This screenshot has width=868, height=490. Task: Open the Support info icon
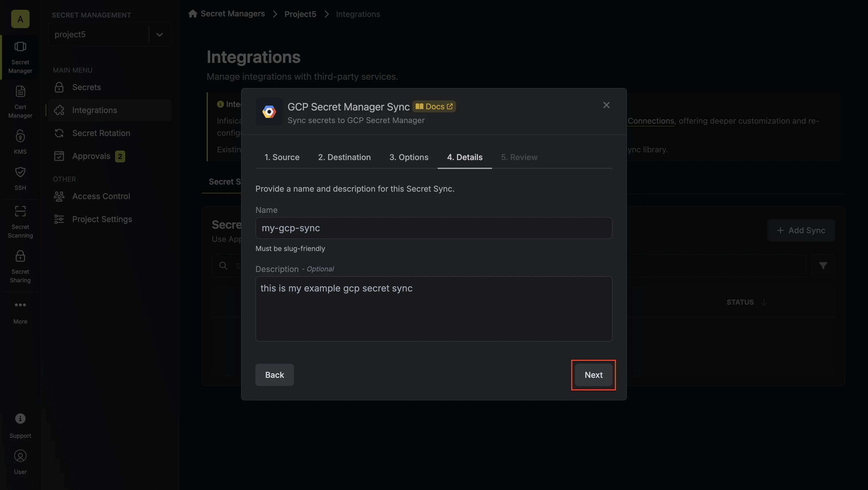(x=20, y=419)
